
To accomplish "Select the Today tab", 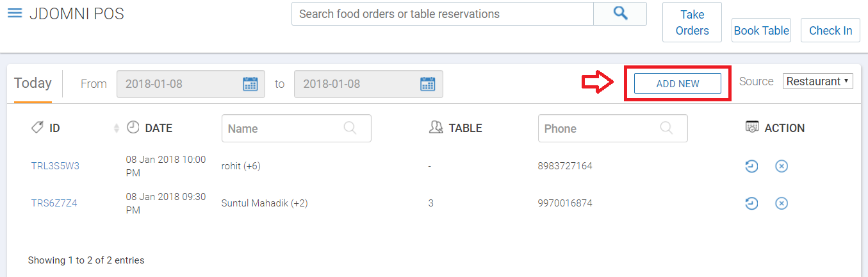I will 33,83.
